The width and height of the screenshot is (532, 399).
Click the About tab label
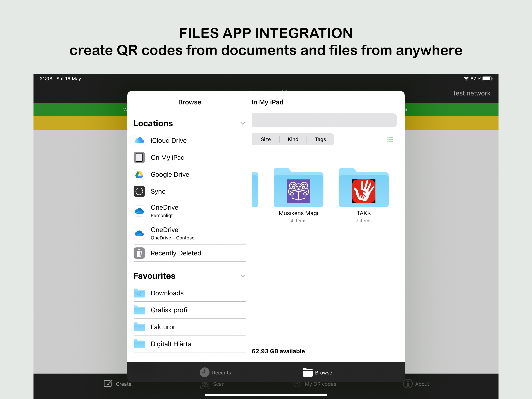pyautogui.click(x=422, y=384)
